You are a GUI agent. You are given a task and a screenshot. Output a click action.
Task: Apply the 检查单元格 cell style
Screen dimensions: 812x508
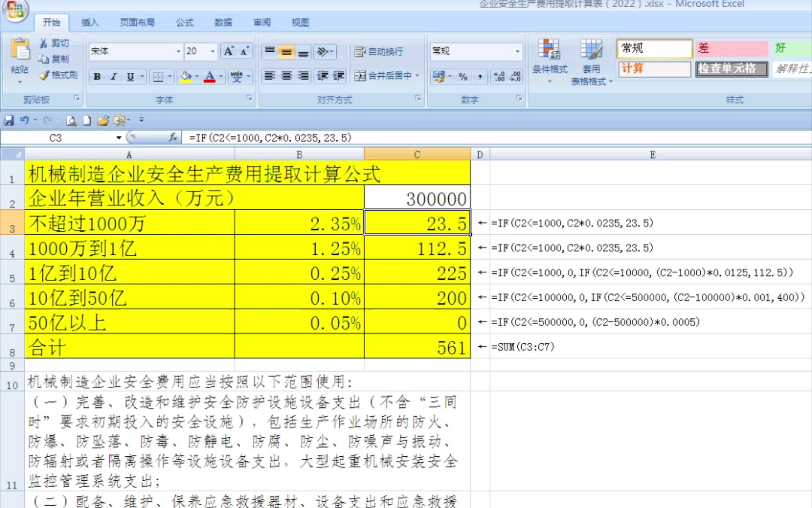pyautogui.click(x=732, y=69)
